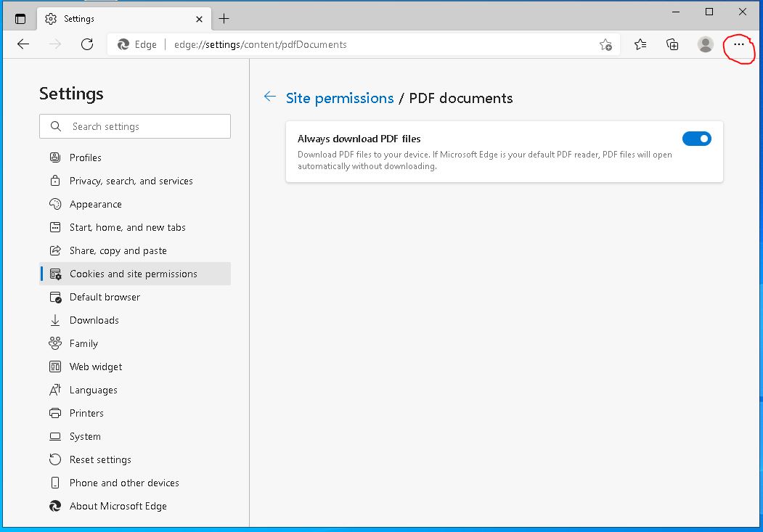Screen dimensions: 763x532
Task: Open Profiles settings
Action: [135, 157]
